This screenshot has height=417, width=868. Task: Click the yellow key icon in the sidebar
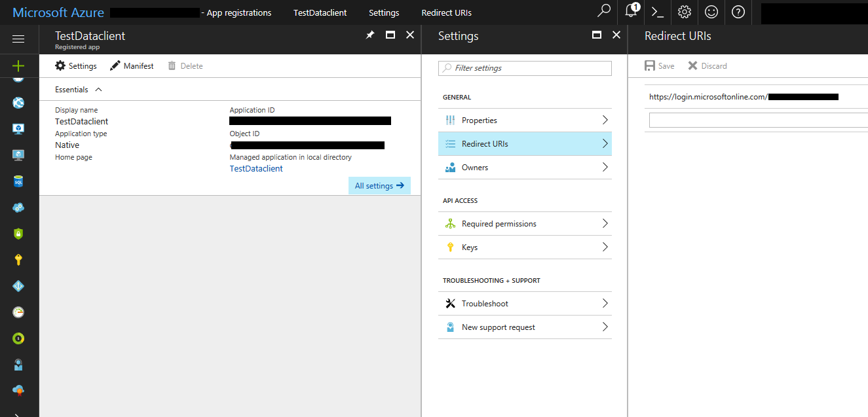tap(18, 260)
